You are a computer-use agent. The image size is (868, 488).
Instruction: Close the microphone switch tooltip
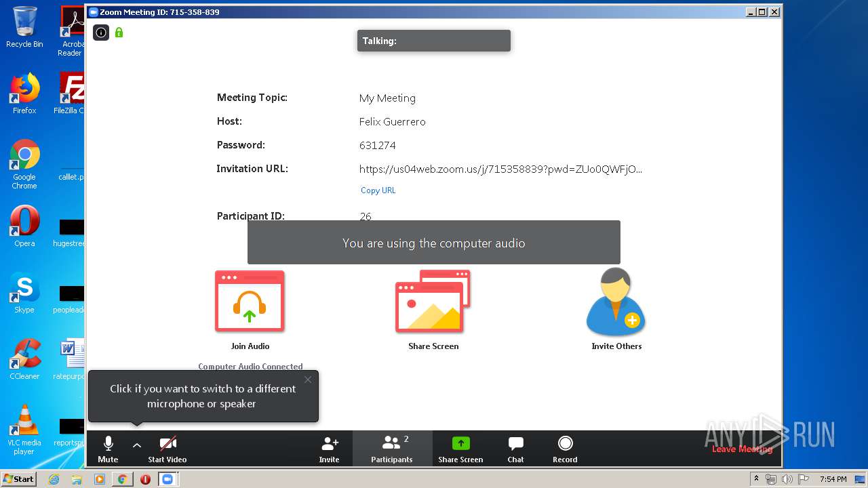[308, 380]
